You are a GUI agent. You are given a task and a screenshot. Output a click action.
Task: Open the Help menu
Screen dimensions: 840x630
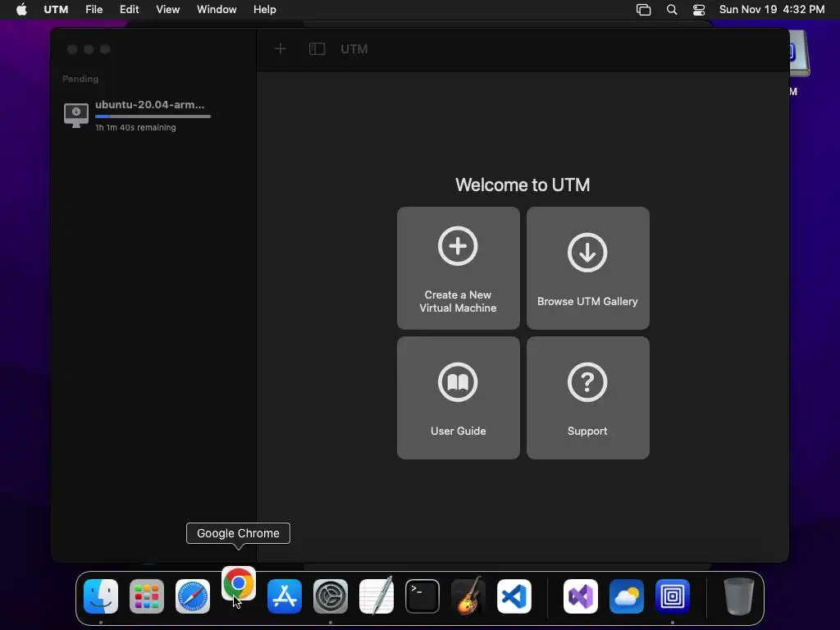(265, 10)
